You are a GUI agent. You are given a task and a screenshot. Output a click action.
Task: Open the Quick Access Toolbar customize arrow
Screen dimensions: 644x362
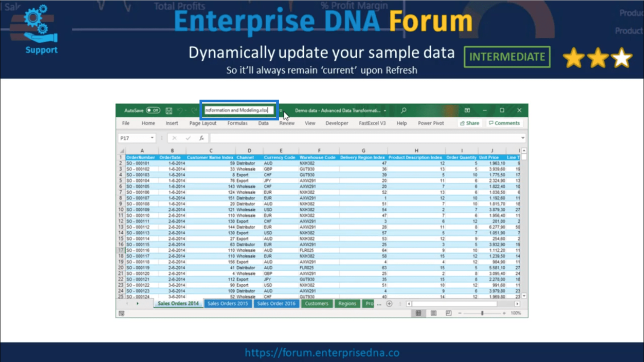click(281, 111)
